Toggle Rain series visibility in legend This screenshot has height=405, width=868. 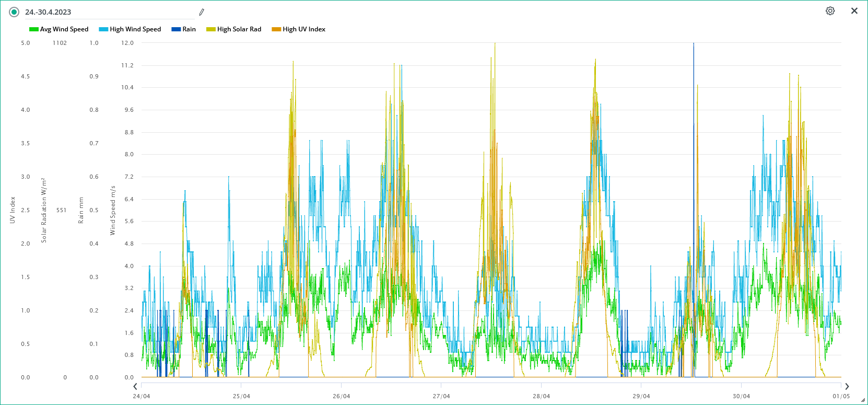coord(184,29)
